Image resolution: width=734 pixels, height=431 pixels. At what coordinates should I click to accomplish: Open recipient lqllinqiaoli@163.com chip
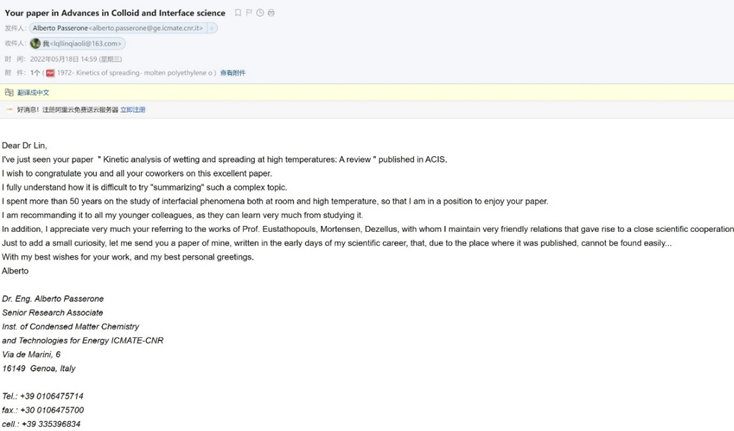82,43
